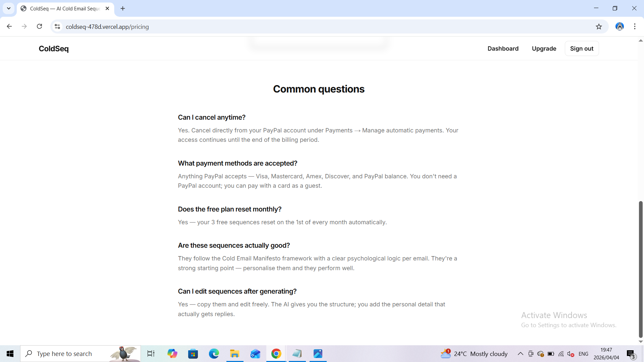This screenshot has height=362, width=644.
Task: Show hidden system tray icons chevron
Action: (x=520, y=354)
